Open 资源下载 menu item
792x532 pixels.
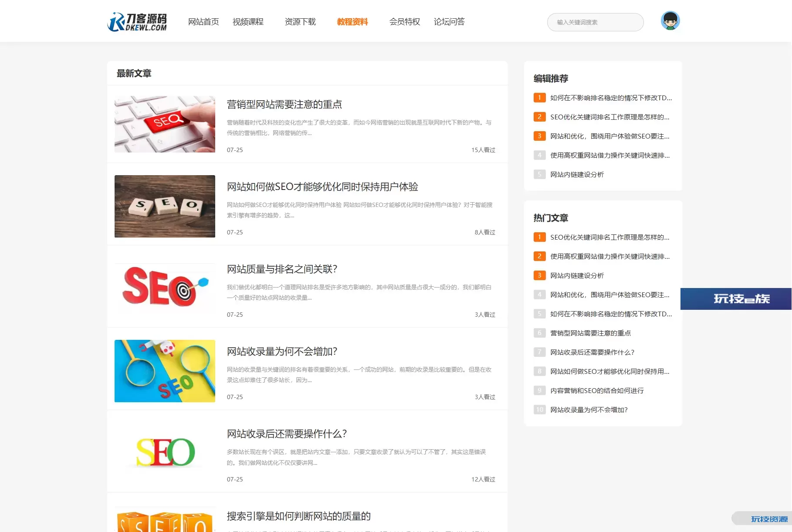click(300, 22)
